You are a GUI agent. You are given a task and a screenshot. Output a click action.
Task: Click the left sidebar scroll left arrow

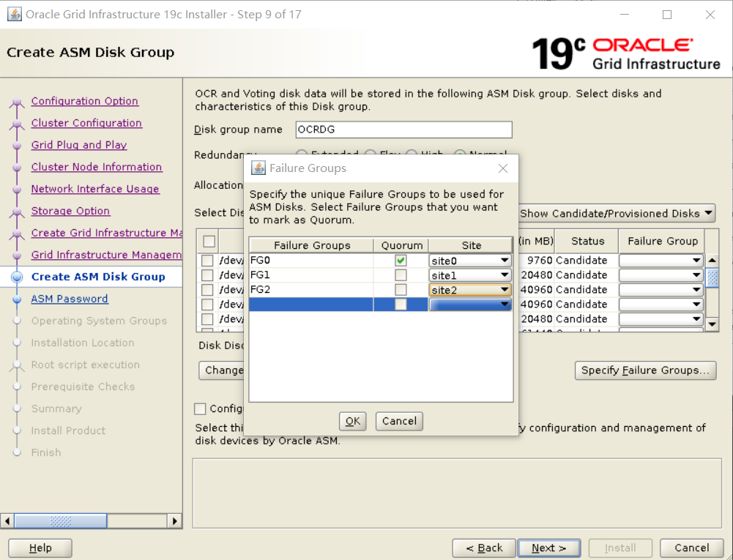click(7, 520)
